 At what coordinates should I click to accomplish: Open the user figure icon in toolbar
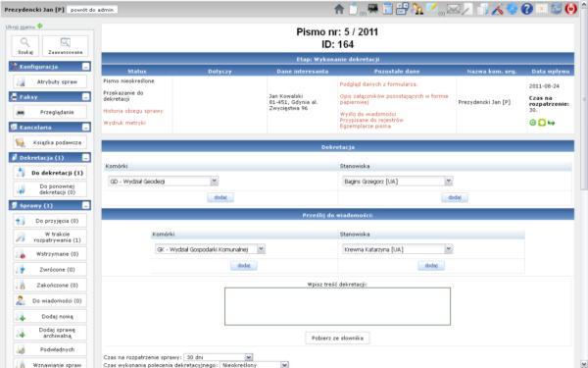coord(417,9)
